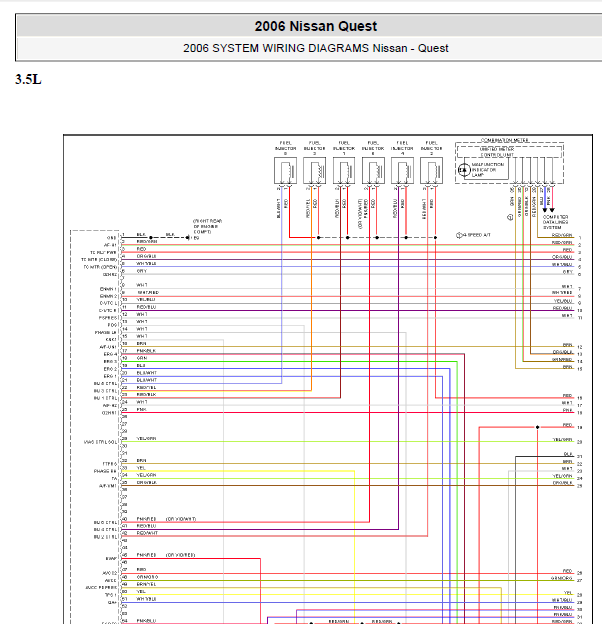Viewport: 602px width, 624px height.
Task: Click the '(OR VIO/WHT)' note at pin 40
Action: click(181, 519)
